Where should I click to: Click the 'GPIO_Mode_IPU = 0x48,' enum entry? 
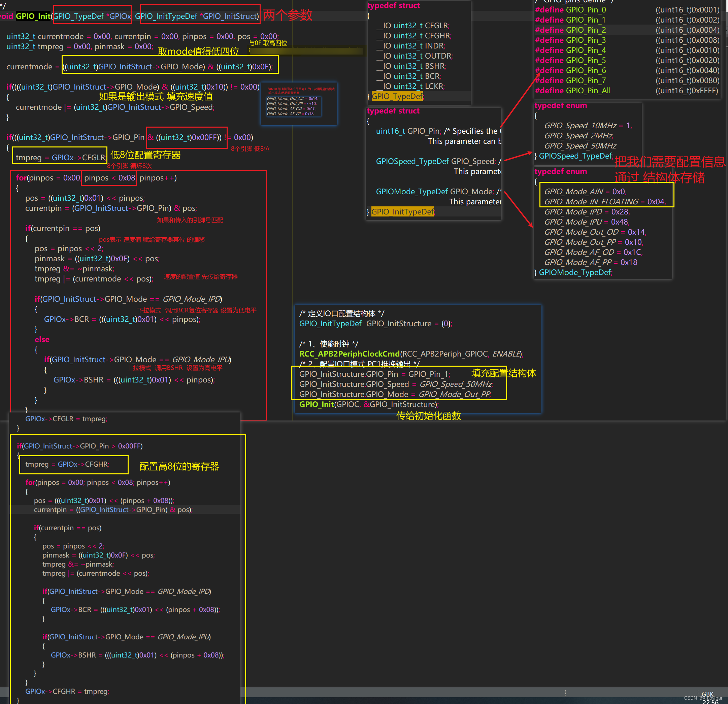[587, 222]
